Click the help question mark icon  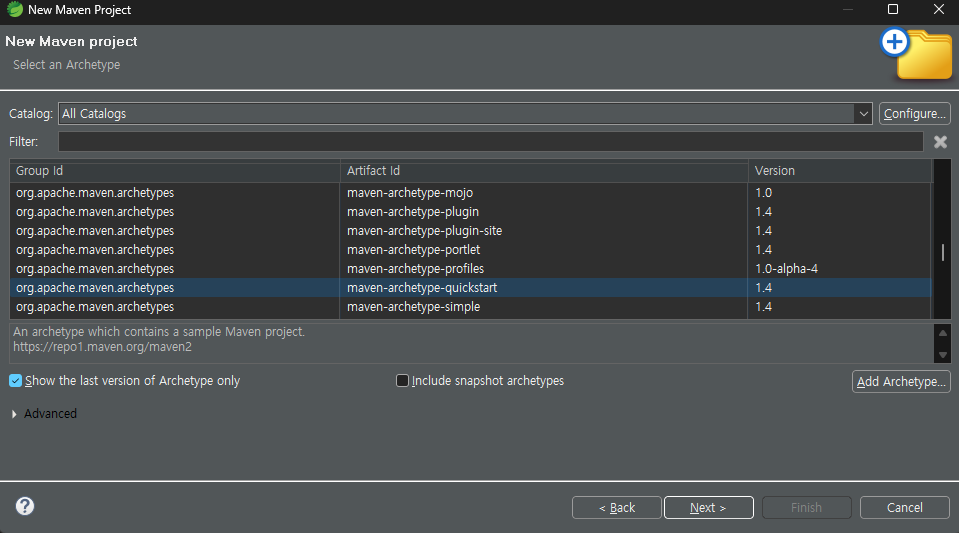tap(25, 506)
